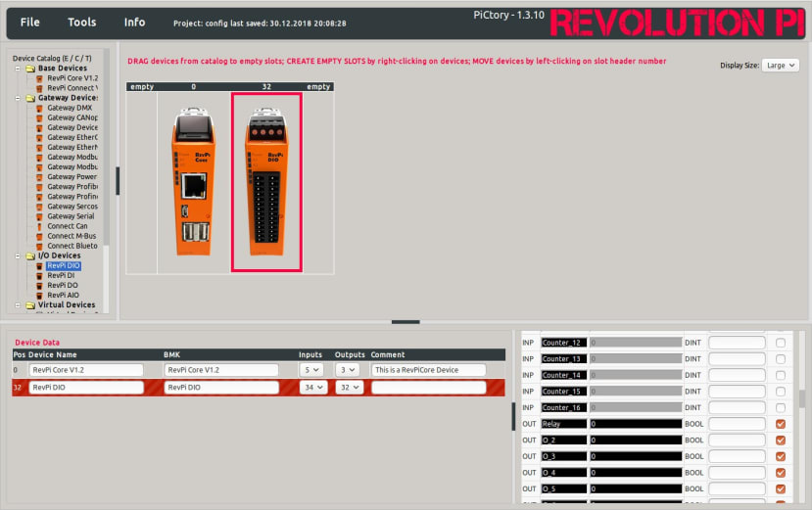Viewport: 812px width, 510px height.
Task: Open the Tools menu
Action: (x=82, y=23)
